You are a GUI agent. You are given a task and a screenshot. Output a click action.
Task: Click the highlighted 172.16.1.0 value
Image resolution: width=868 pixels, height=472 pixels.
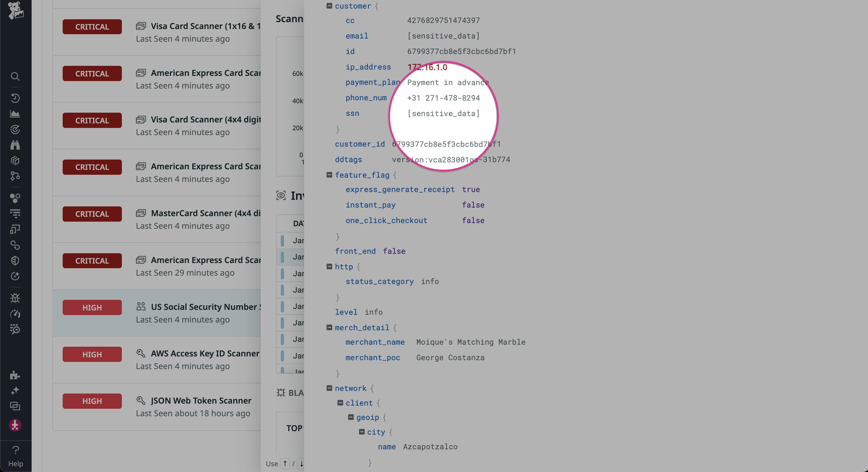[427, 67]
